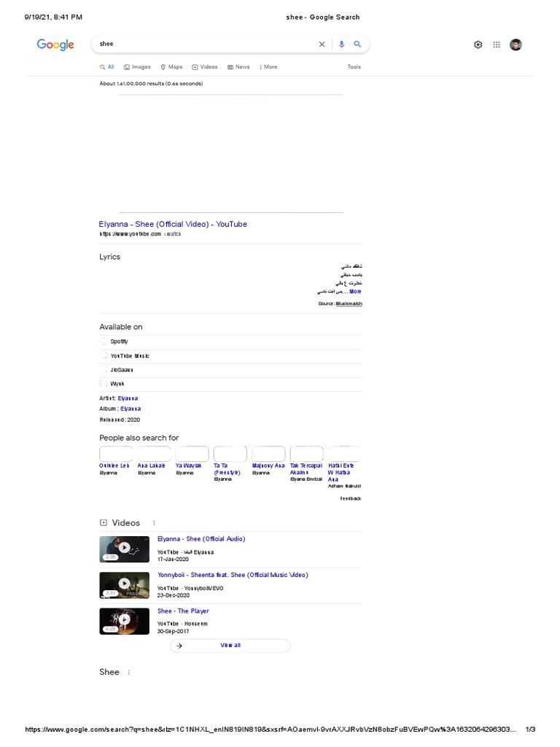Open Elyanna - Shee (Official Audio) link

(201, 539)
